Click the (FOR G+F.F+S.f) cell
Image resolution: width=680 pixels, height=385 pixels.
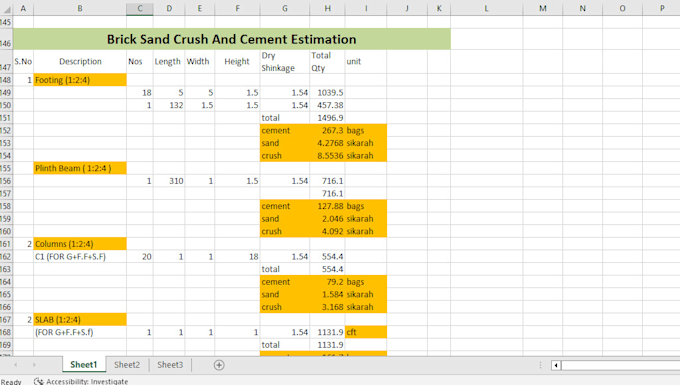pos(80,332)
